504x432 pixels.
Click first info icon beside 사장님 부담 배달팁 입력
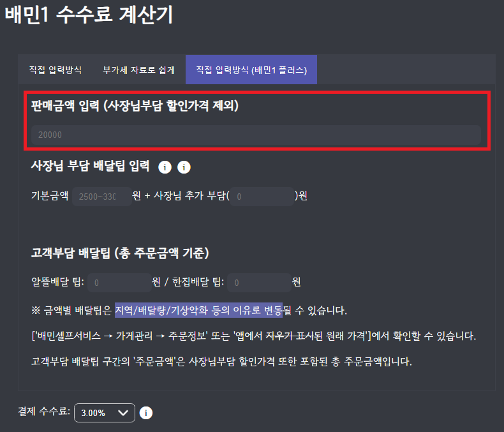(165, 167)
